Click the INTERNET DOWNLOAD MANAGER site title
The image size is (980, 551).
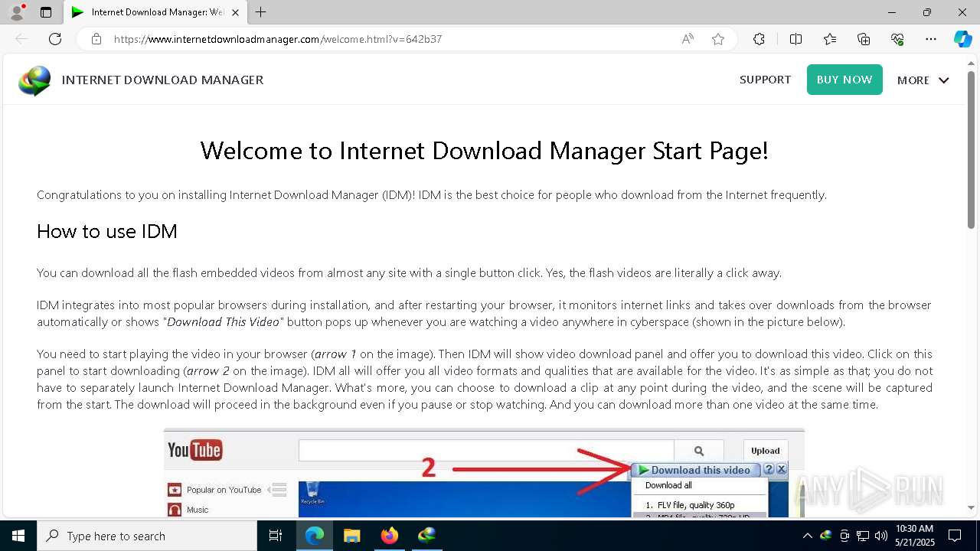pos(162,80)
